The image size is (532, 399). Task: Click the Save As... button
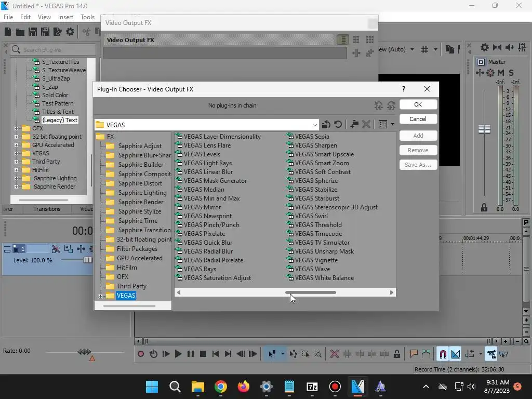[x=418, y=165]
